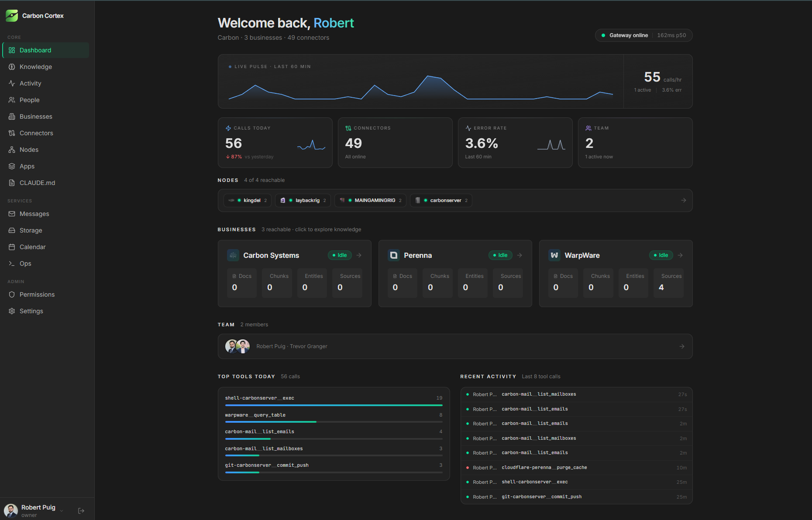Image resolution: width=812 pixels, height=520 pixels.
Task: Click the Ops terminal icon
Action: click(12, 263)
